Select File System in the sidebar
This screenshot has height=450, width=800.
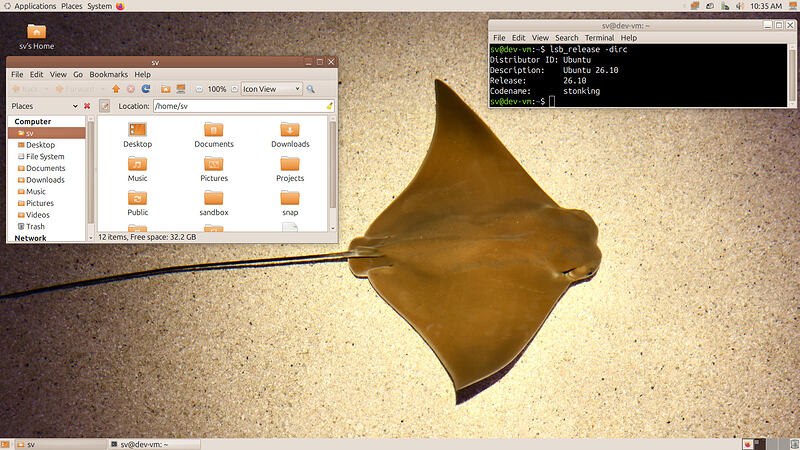click(x=46, y=157)
